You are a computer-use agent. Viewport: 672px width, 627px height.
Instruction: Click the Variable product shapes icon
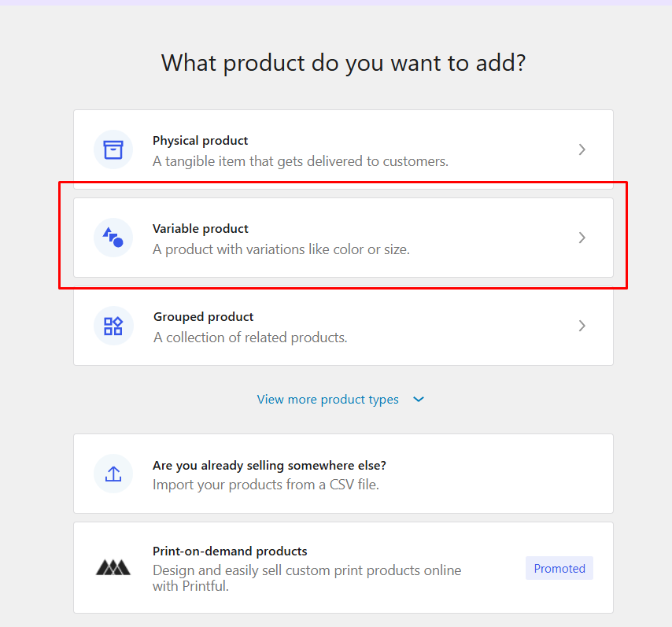[113, 238]
